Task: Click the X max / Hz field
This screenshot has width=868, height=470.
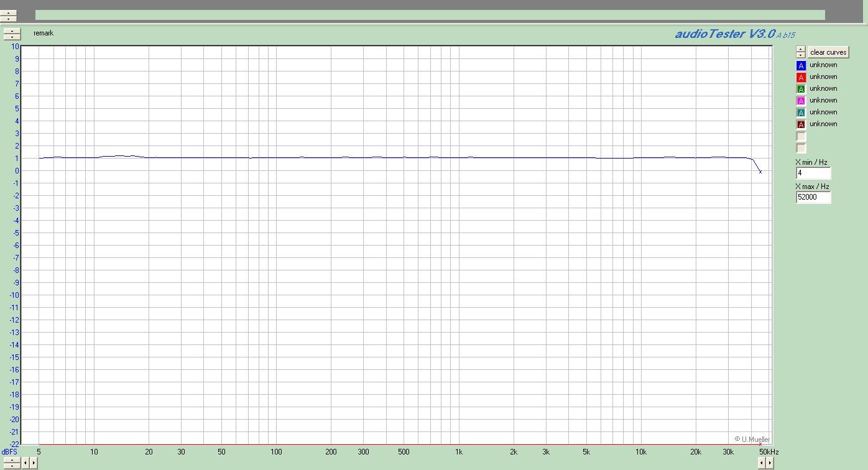Action: tap(813, 197)
